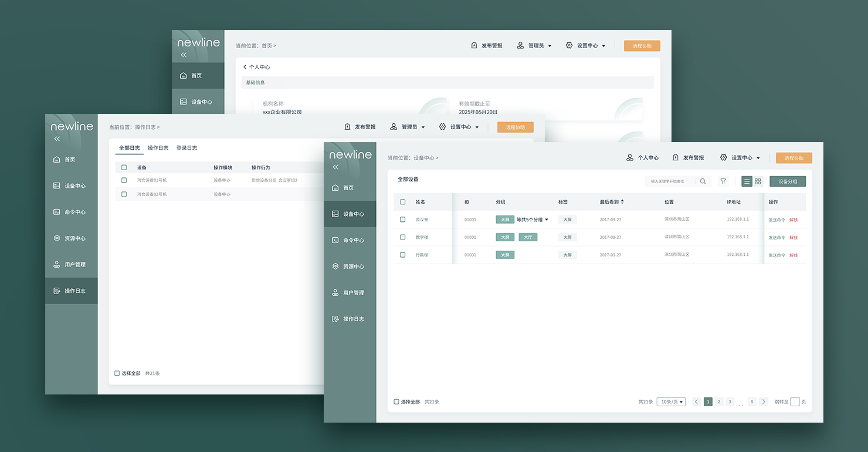Click the previous page arrow in pagination
The width and height of the screenshot is (868, 452).
pyautogui.click(x=696, y=402)
